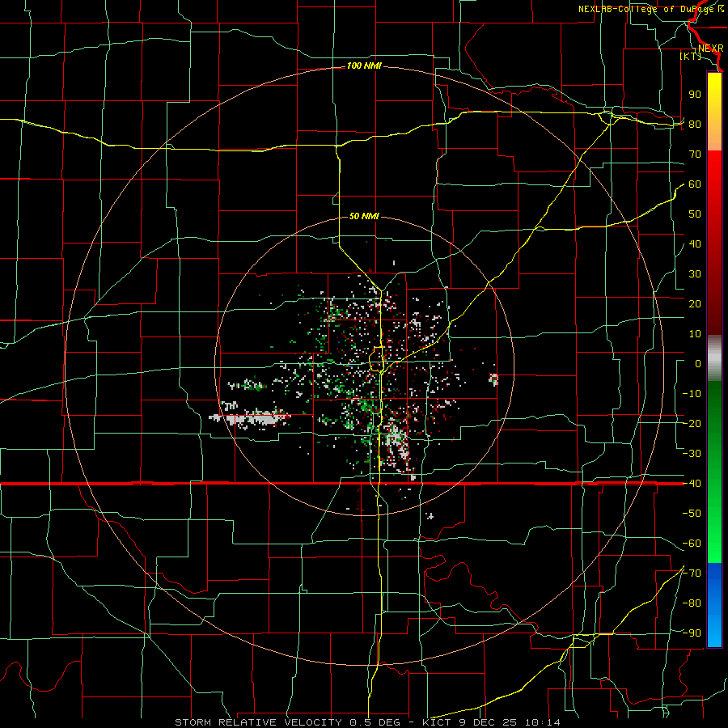Screen dimensions: 728x728
Task: Click the -90 value on velocity scale
Action: coord(692,633)
